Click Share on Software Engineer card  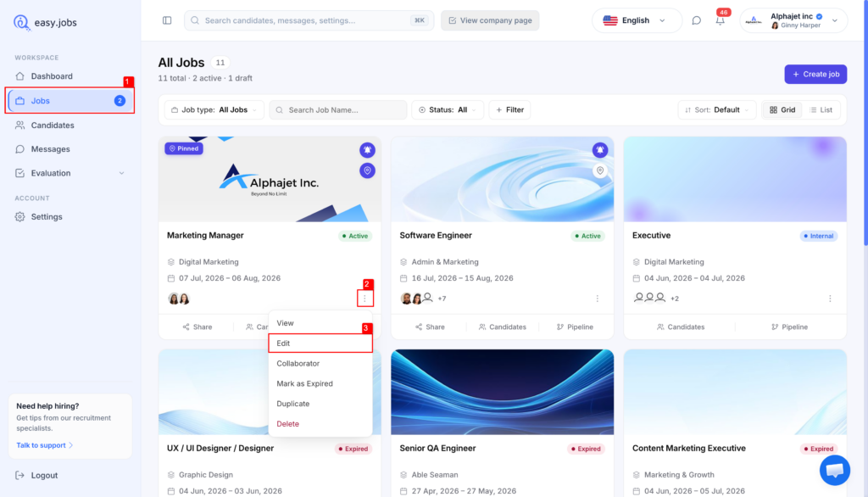click(x=430, y=327)
